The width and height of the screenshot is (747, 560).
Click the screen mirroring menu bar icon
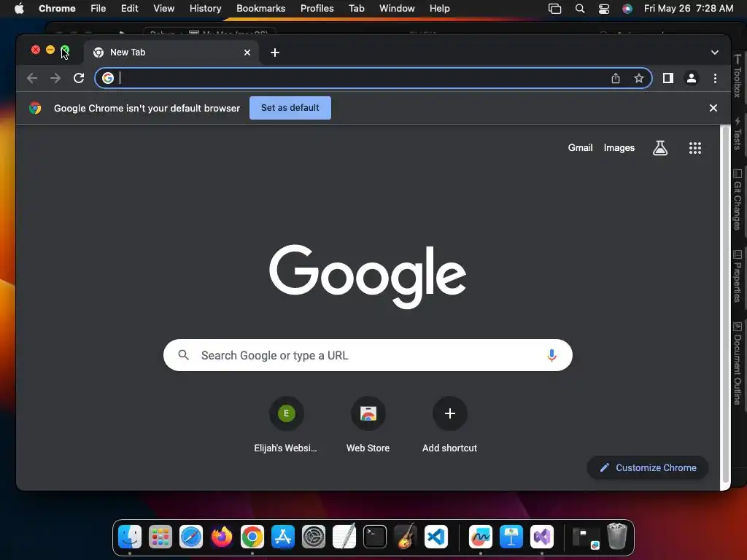click(554, 9)
